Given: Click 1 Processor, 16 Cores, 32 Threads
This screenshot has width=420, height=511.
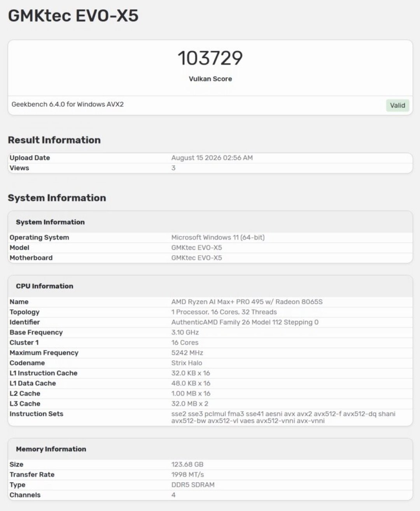Looking at the screenshot, I should (x=224, y=312).
